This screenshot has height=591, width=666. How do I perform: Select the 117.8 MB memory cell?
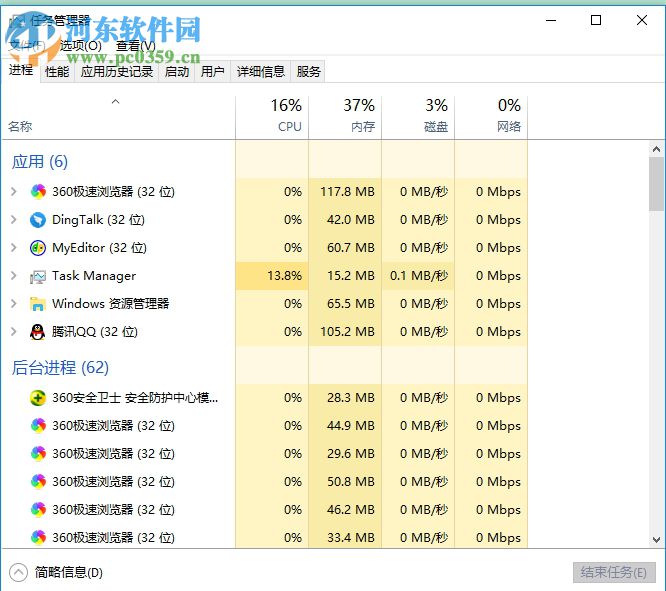[x=345, y=192]
